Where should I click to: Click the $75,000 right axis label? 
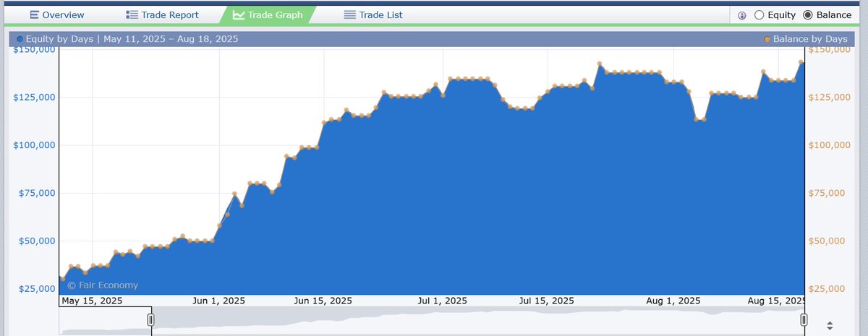click(x=828, y=193)
